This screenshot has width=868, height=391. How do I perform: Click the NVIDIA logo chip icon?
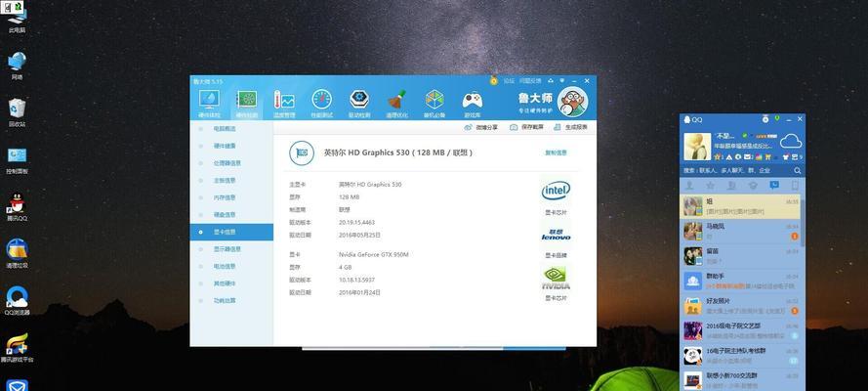[x=556, y=278]
